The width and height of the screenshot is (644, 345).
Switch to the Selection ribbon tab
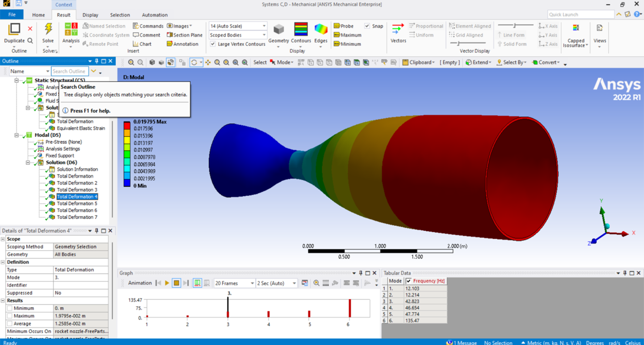[120, 15]
